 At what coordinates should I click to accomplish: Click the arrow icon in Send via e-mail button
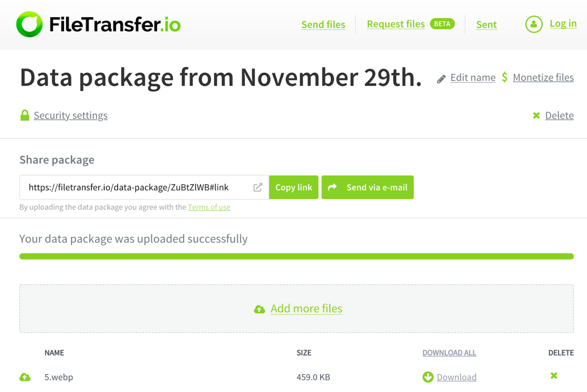pos(332,187)
